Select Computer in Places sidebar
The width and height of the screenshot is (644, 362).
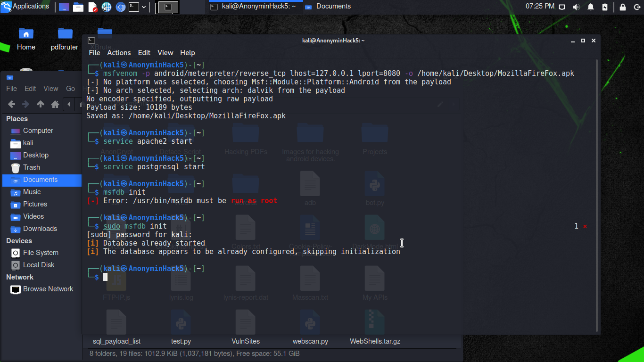pyautogui.click(x=42, y=131)
